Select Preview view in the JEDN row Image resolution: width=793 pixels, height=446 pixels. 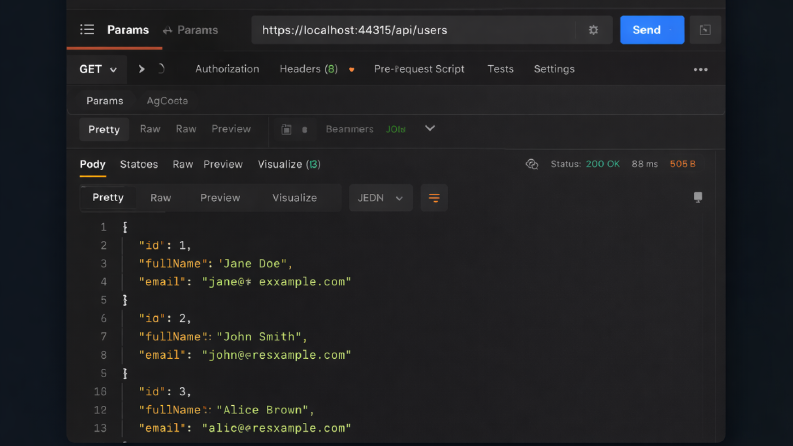pyautogui.click(x=220, y=198)
